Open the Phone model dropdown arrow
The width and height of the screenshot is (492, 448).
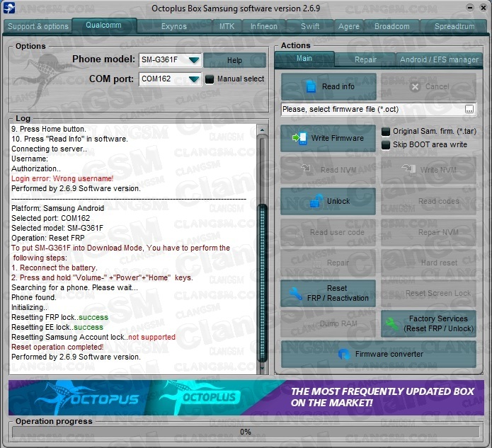(194, 59)
